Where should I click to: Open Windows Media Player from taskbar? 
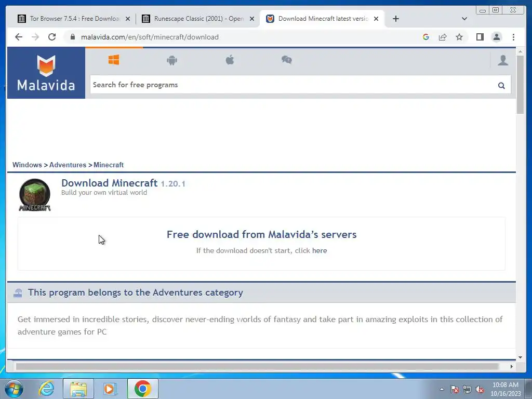(110, 389)
